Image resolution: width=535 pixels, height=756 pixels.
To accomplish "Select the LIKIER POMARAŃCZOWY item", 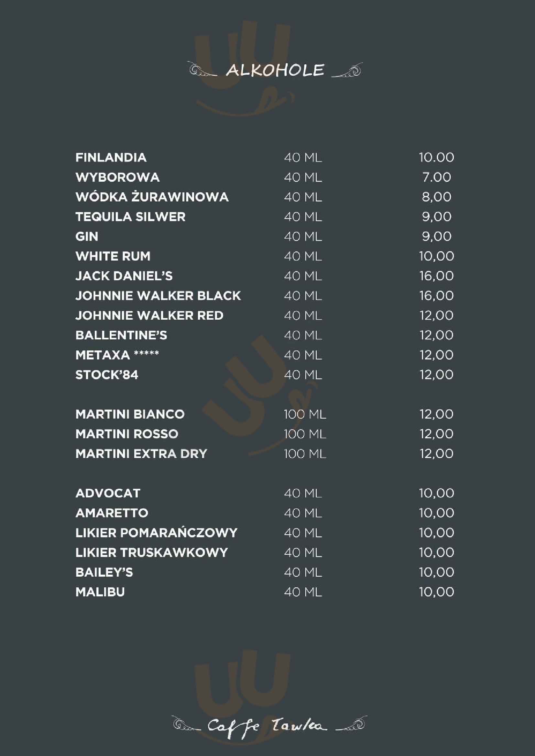I will point(156,533).
